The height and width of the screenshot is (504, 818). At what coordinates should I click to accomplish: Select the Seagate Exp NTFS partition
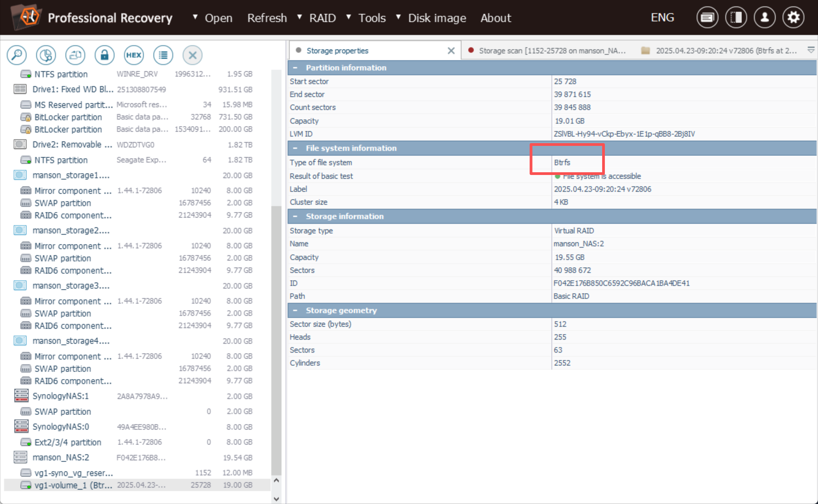(137, 160)
